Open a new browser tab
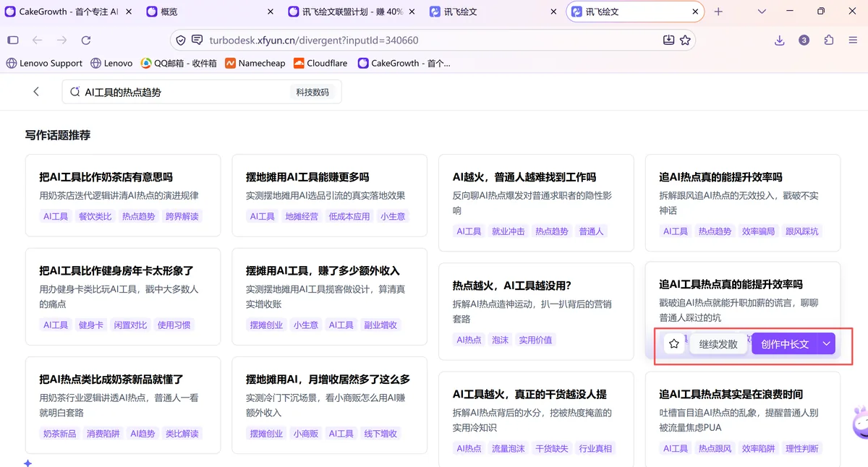Image resolution: width=868 pixels, height=467 pixels. [x=718, y=12]
